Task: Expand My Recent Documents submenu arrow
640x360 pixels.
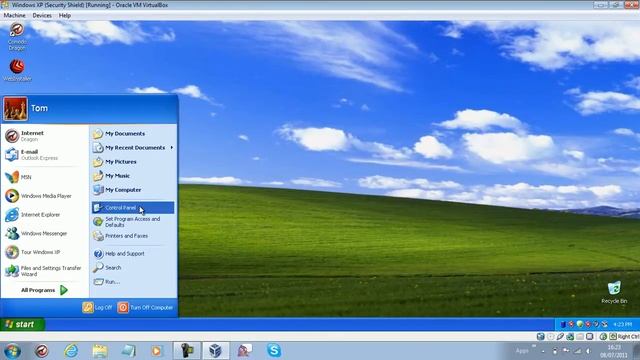Action: tap(172, 148)
